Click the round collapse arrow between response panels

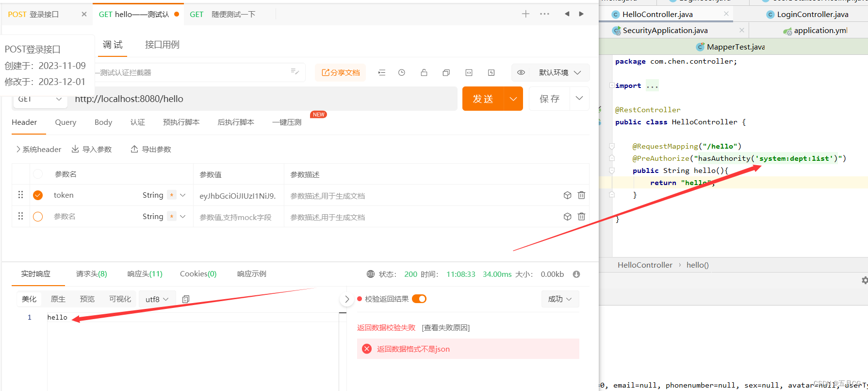tap(346, 299)
